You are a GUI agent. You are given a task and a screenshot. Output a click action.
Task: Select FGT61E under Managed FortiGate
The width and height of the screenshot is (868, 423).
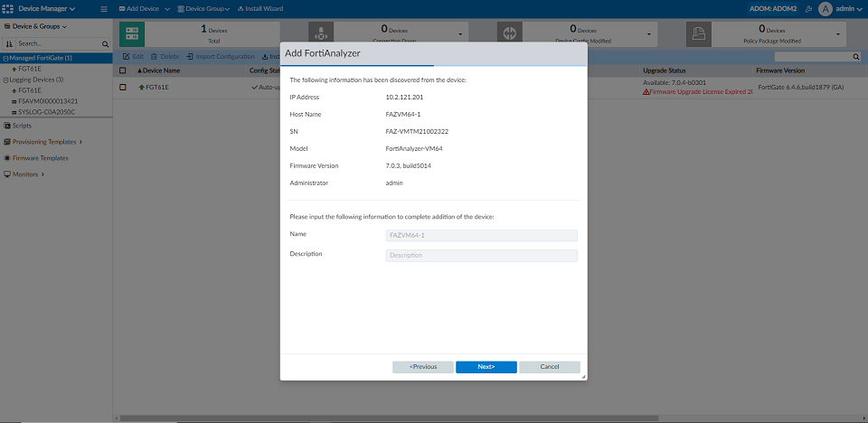pos(29,70)
